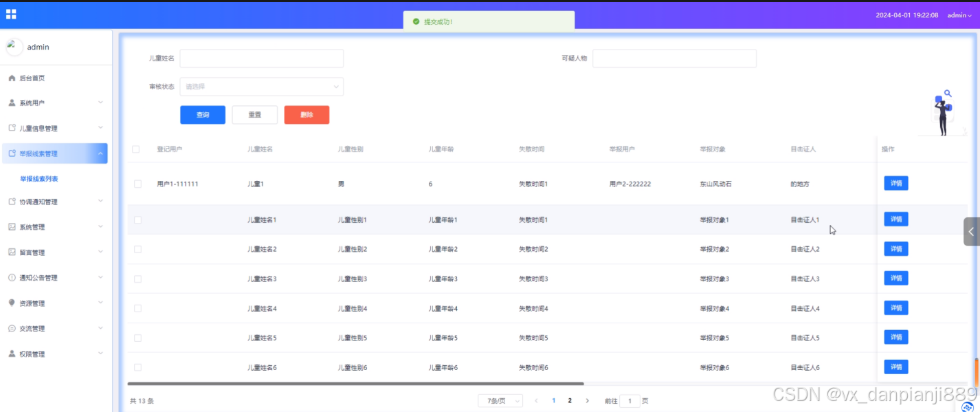Image resolution: width=980 pixels, height=412 pixels.
Task: Go to previous page arrow in pagination
Action: tap(537, 400)
